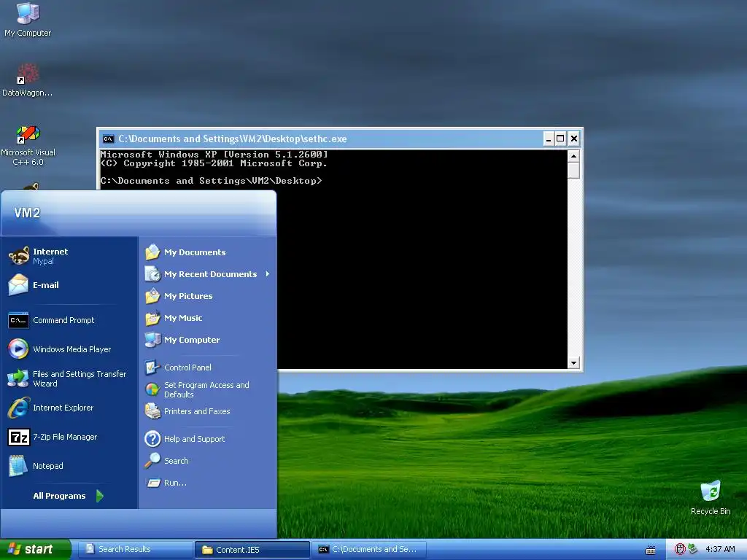Viewport: 747px width, 560px height.
Task: Open Command Prompt in Start menu
Action: pos(69,320)
